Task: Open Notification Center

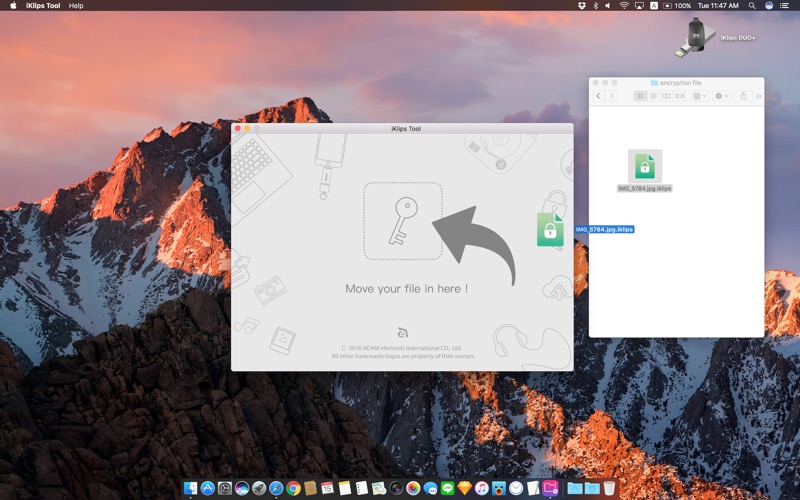Action: click(x=785, y=6)
